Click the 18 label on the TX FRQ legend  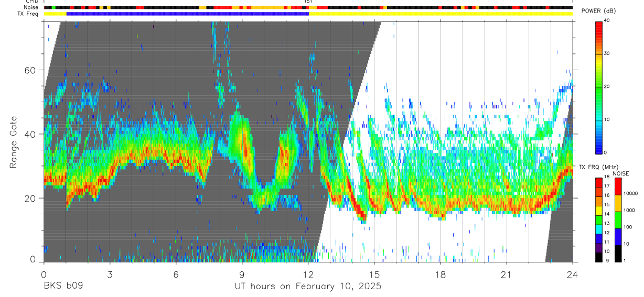click(x=607, y=177)
